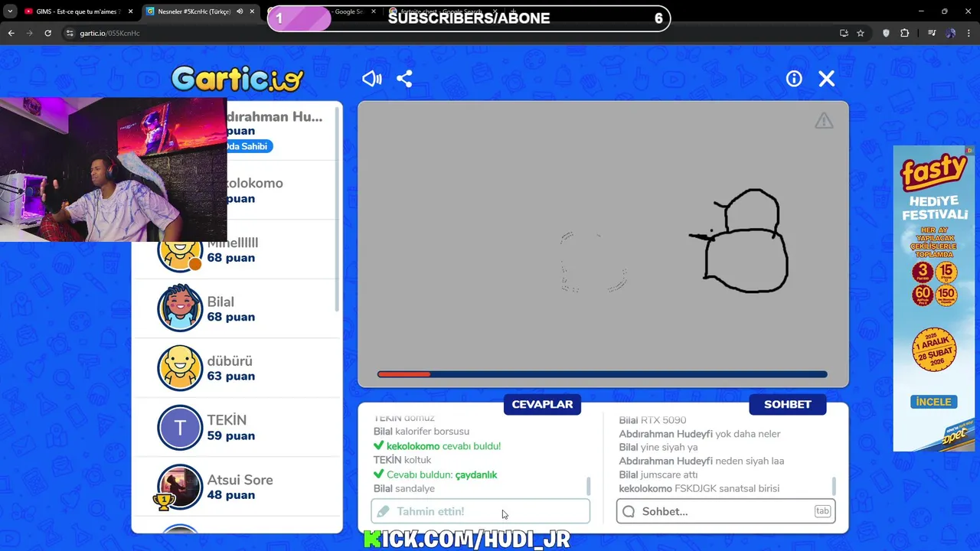The height and width of the screenshot is (551, 980).
Task: Open the Extensions puzzle icon
Action: point(905,33)
